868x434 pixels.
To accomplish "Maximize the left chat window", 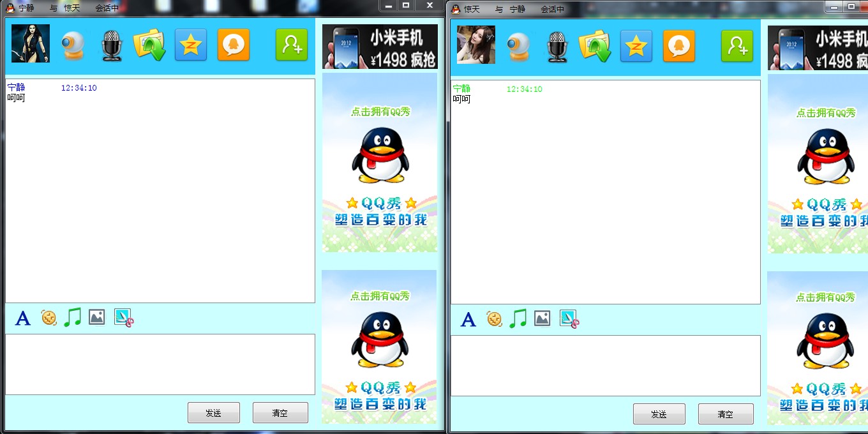I will coord(406,5).
